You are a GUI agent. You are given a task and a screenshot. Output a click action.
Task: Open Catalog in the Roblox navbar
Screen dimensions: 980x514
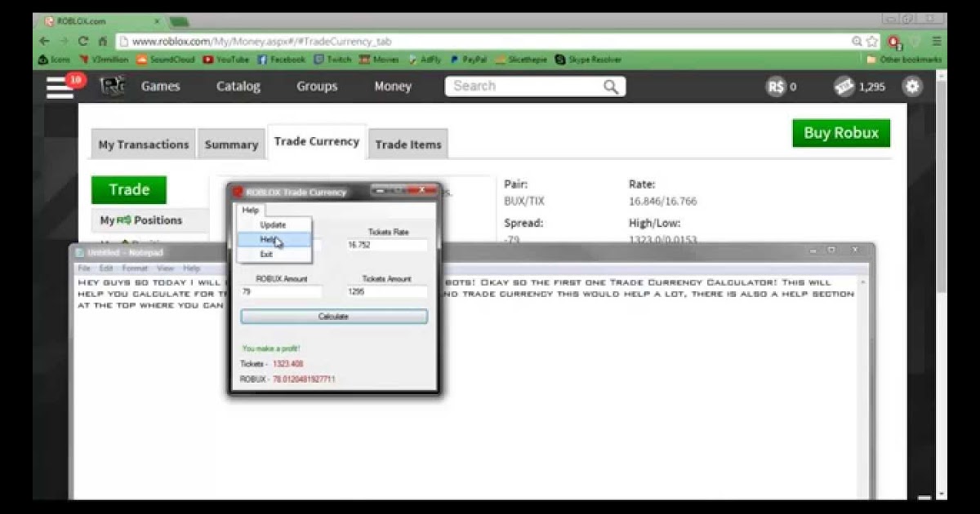(x=238, y=86)
